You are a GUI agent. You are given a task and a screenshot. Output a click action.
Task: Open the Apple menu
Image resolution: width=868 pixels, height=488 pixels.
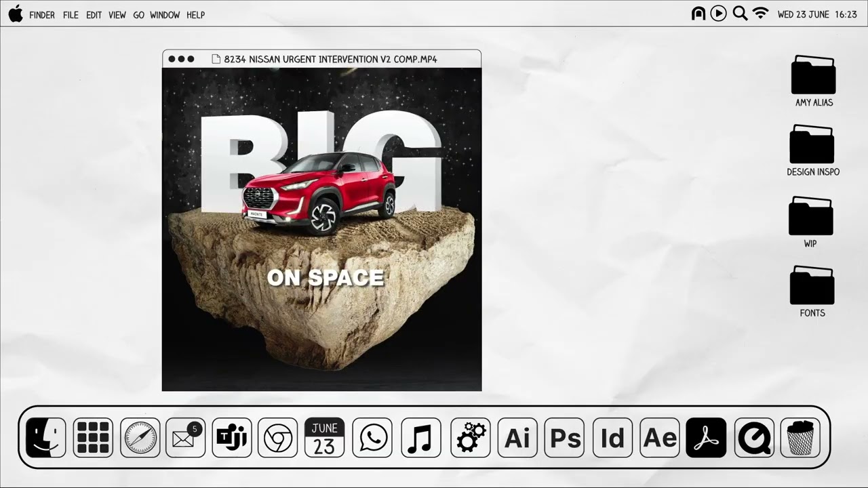point(16,14)
